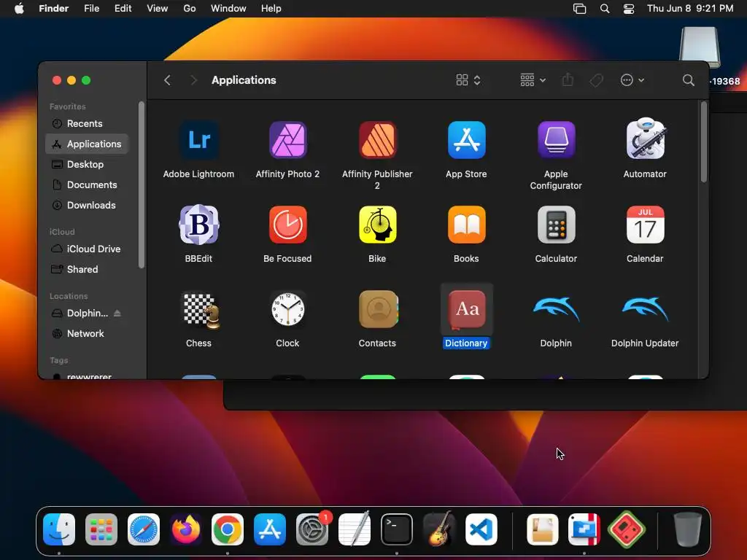Select the Clock app icon

pyautogui.click(x=287, y=309)
